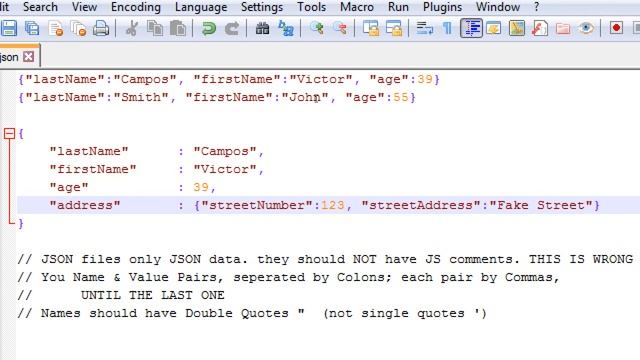Click the user defined language icon
640x360 pixels.
coord(494,28)
